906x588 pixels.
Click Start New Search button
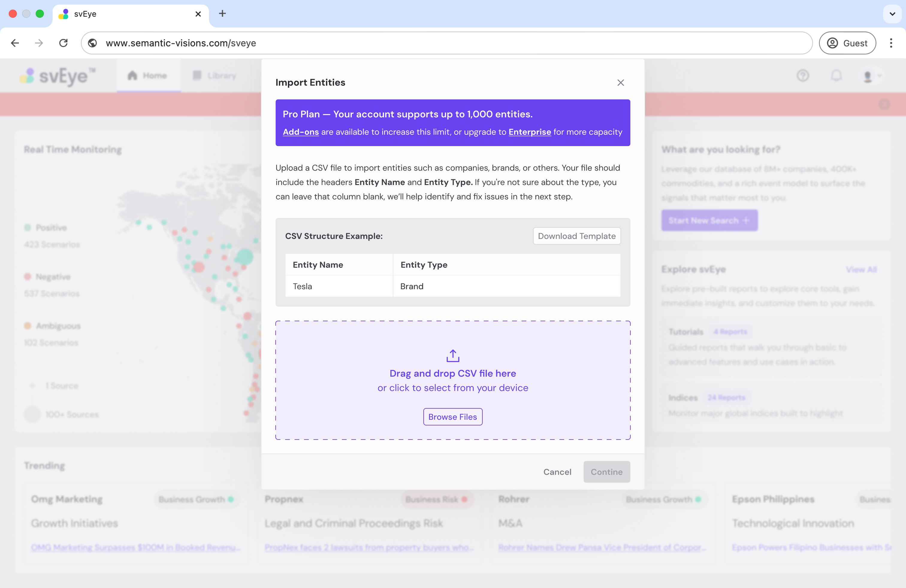tap(709, 221)
